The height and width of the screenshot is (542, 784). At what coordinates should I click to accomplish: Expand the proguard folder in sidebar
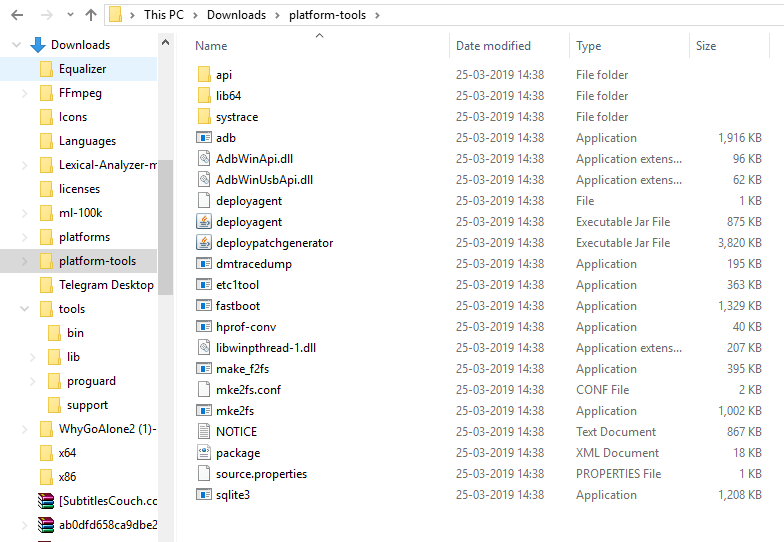(x=34, y=381)
